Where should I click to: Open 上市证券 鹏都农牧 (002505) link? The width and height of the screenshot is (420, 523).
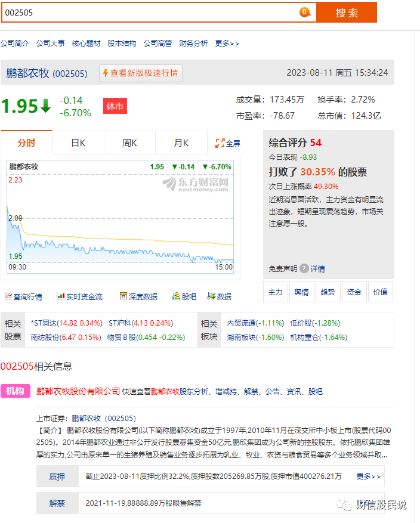pos(104,418)
